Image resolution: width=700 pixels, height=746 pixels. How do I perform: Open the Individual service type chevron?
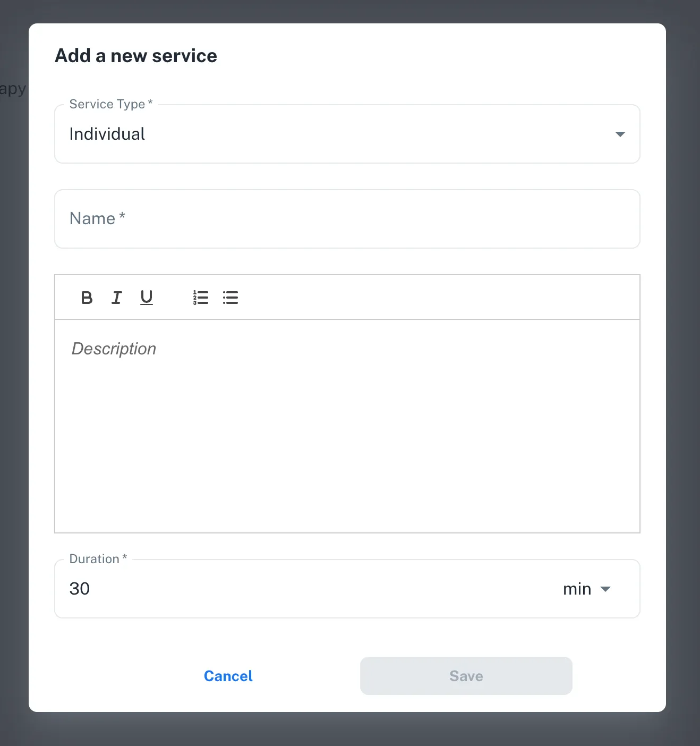619,134
